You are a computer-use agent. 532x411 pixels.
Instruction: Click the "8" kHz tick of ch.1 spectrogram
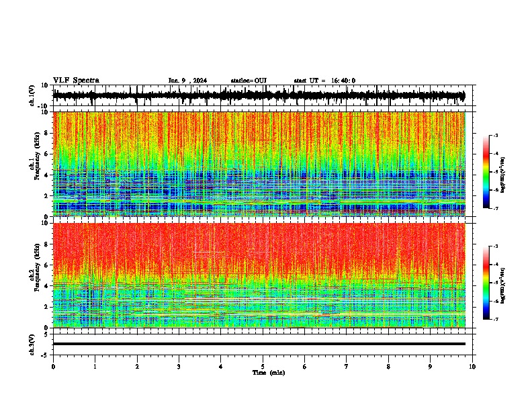coord(46,133)
